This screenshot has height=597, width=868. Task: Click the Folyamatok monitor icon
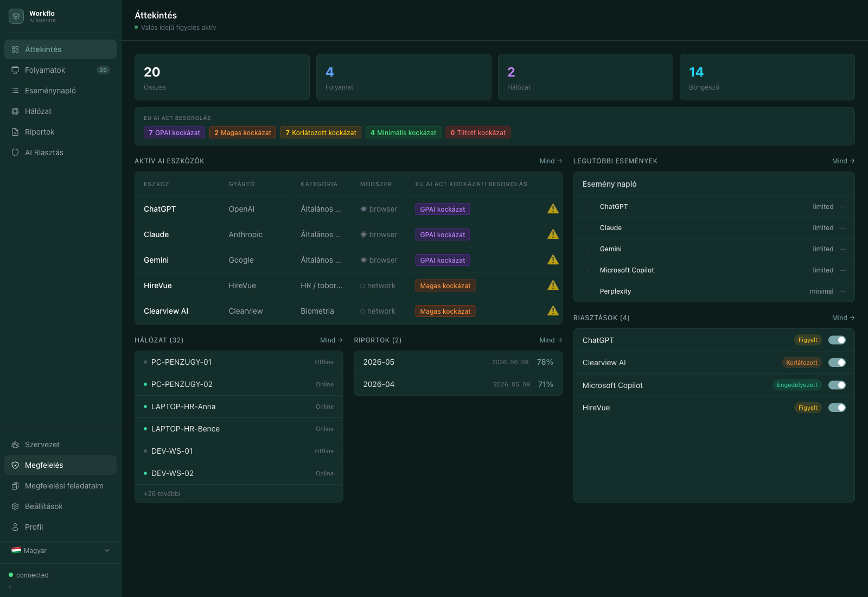pos(15,70)
